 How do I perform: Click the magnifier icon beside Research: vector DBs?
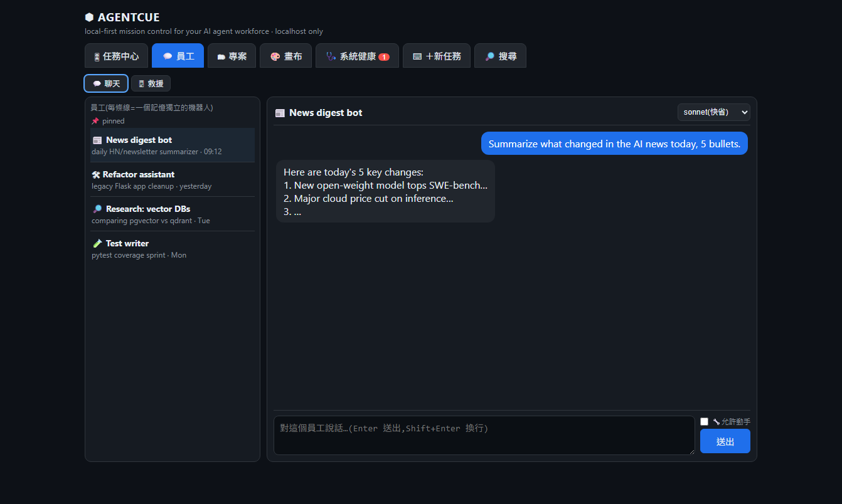coord(97,209)
